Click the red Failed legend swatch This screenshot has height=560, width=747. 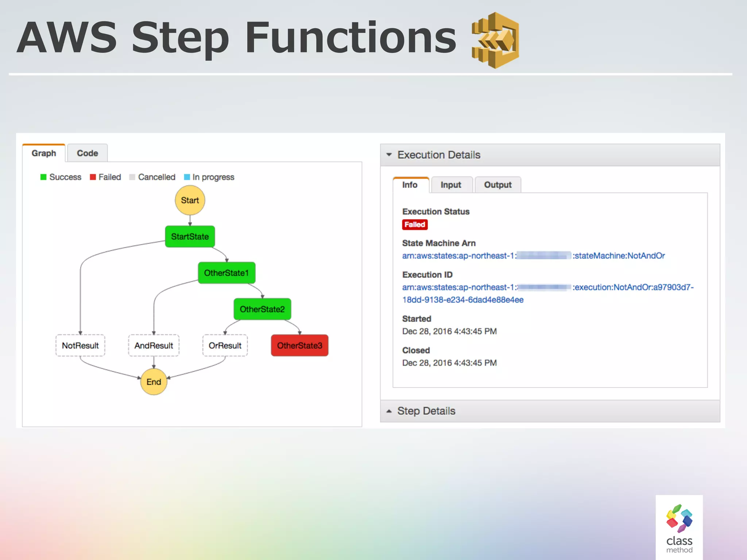coord(93,177)
